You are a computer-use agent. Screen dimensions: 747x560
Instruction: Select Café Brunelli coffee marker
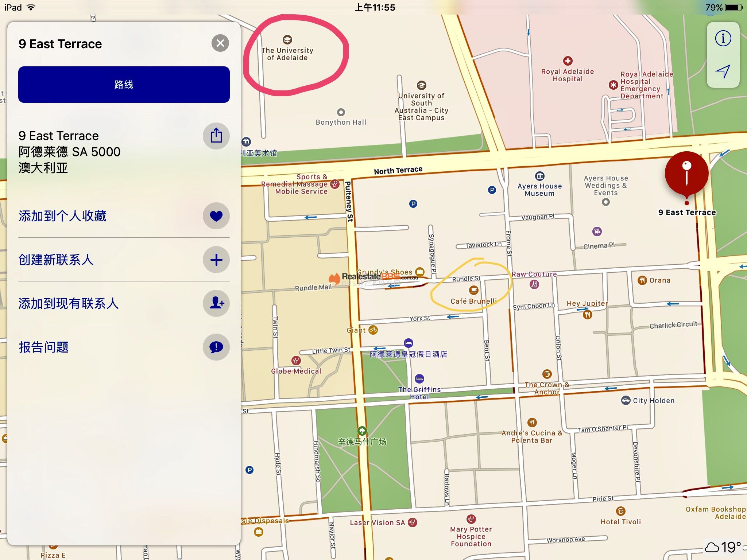[x=473, y=290]
